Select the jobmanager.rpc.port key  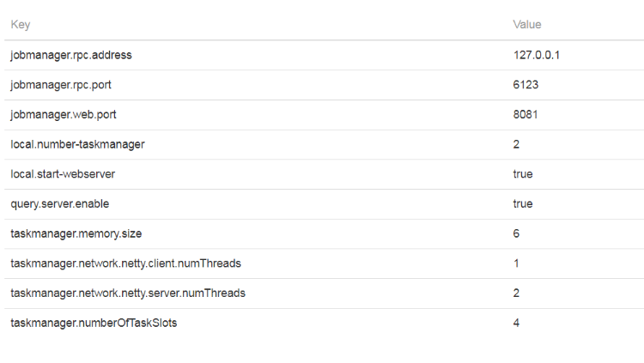coord(60,85)
